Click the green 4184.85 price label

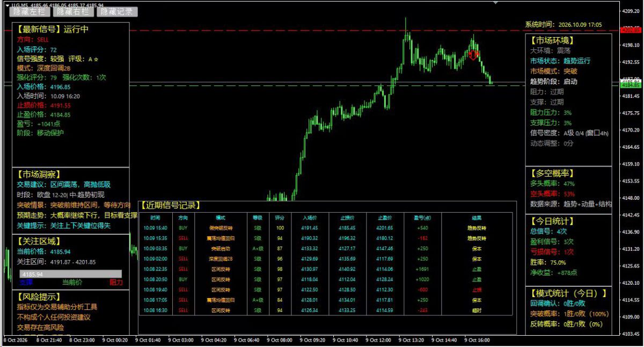[631, 85]
